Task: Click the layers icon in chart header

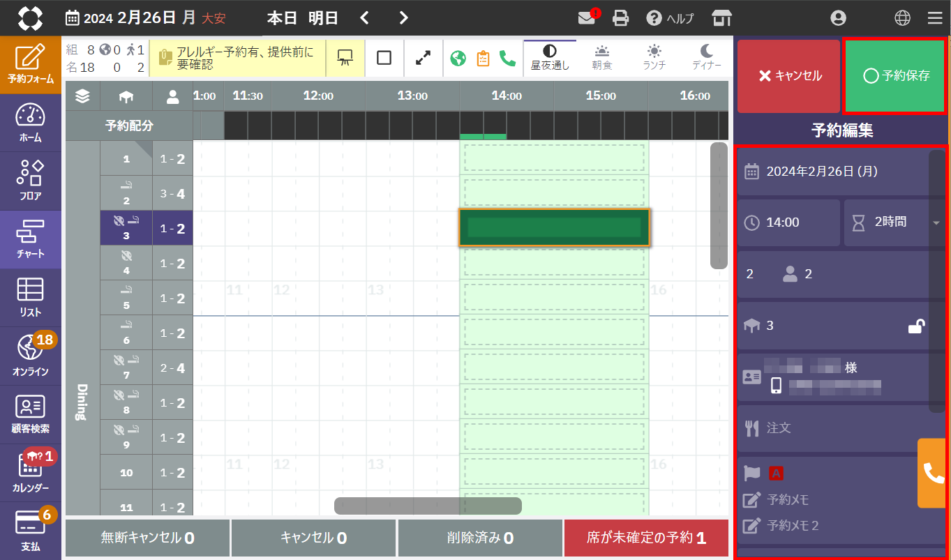Action: pos(82,96)
